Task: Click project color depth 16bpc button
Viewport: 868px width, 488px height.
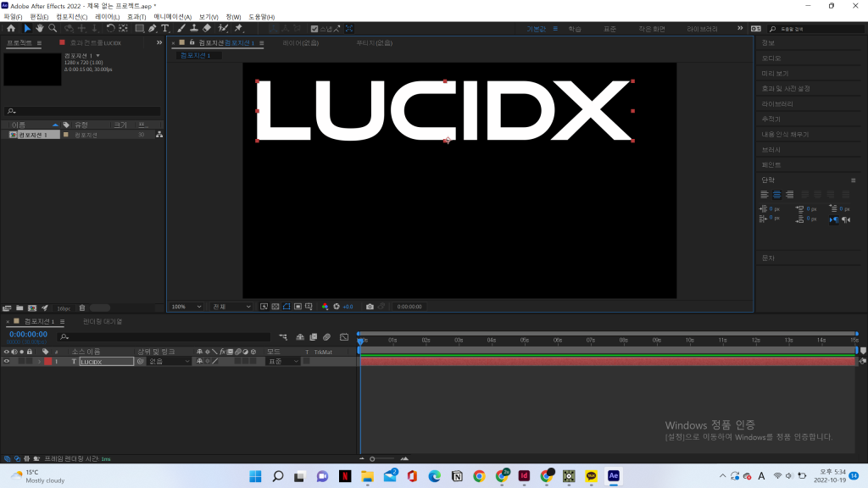Action: 64,308
